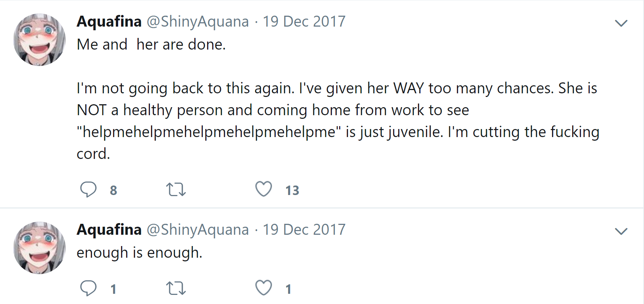Open the first tweet's chevron options menu

click(621, 23)
